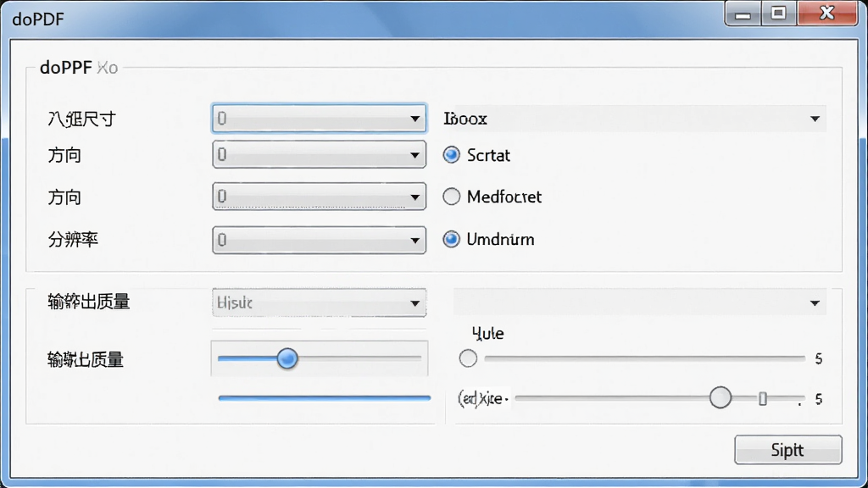The width and height of the screenshot is (868, 488).
Task: Open the 方向 dropdown beside Medfocret
Action: tap(319, 197)
